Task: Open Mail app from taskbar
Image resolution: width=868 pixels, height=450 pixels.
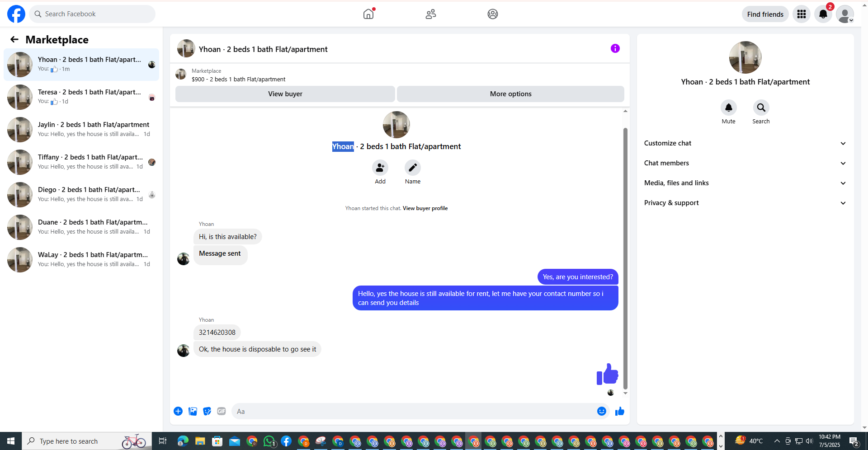Action: [235, 441]
